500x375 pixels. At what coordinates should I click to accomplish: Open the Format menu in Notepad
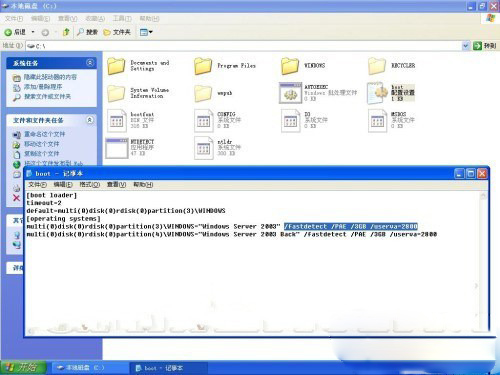[x=90, y=184]
